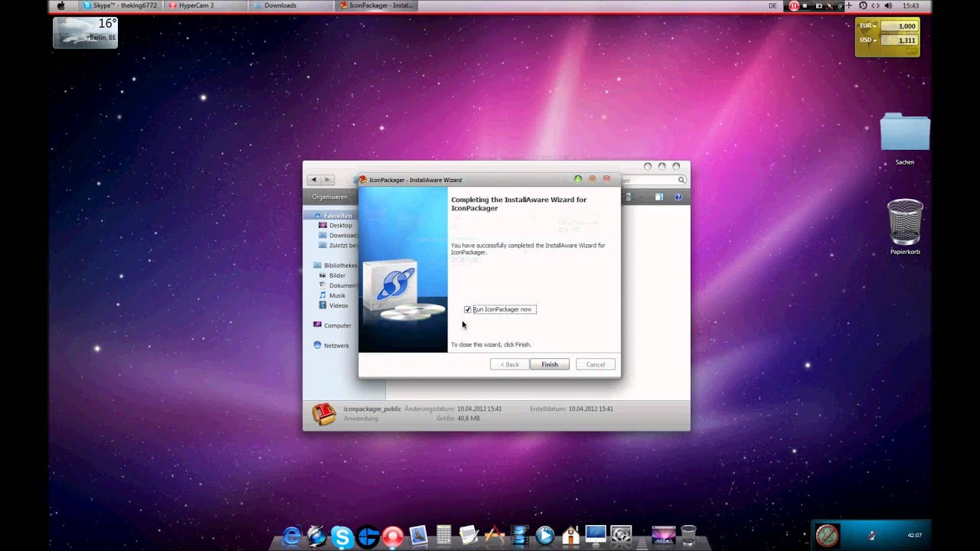The width and height of the screenshot is (980, 551).
Task: Click iconpackager_public file icon in details pane
Action: [x=324, y=413]
